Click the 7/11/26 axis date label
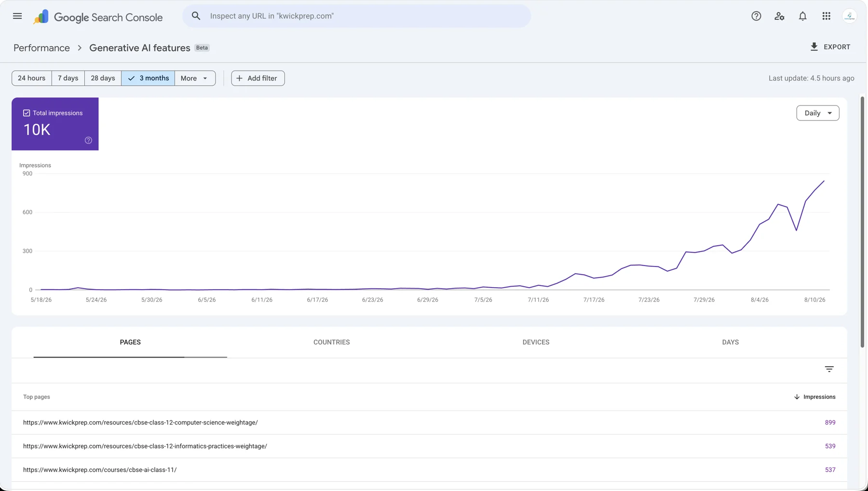 pos(538,300)
